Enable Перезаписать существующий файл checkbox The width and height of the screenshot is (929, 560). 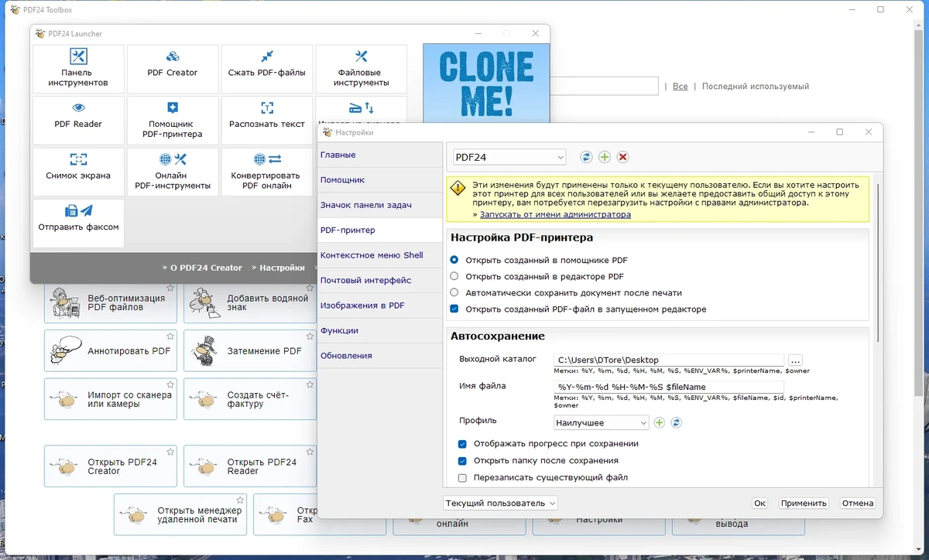click(462, 477)
